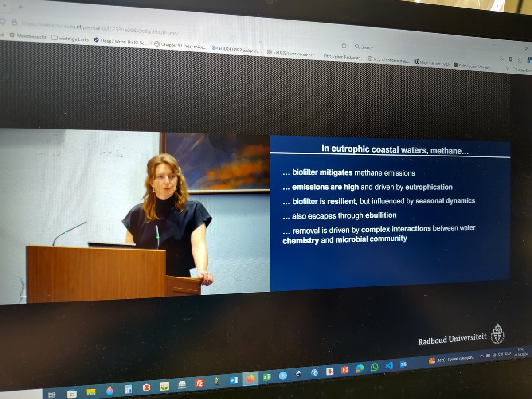Click the methane conclusions slide in the player
Viewport: 532px width, 399px height.
[x=390, y=213]
